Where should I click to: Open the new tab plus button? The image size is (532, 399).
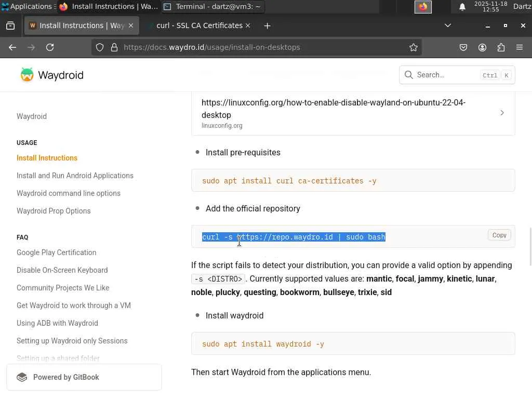tap(267, 25)
